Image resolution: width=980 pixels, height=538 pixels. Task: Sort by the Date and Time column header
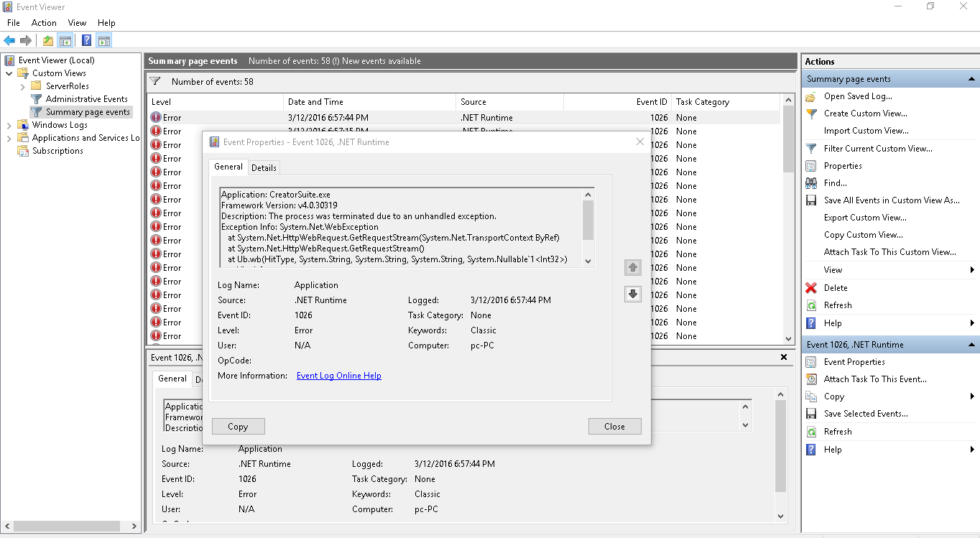pyautogui.click(x=370, y=102)
